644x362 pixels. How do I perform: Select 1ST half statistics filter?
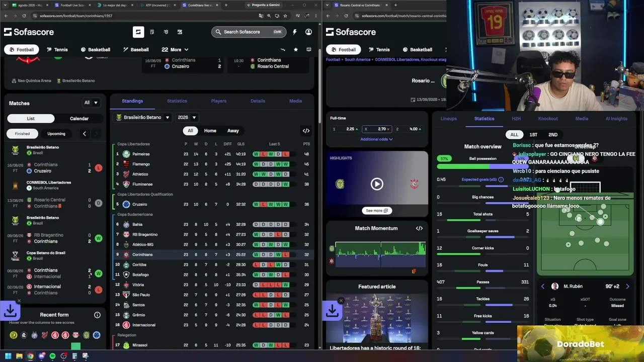click(x=533, y=135)
